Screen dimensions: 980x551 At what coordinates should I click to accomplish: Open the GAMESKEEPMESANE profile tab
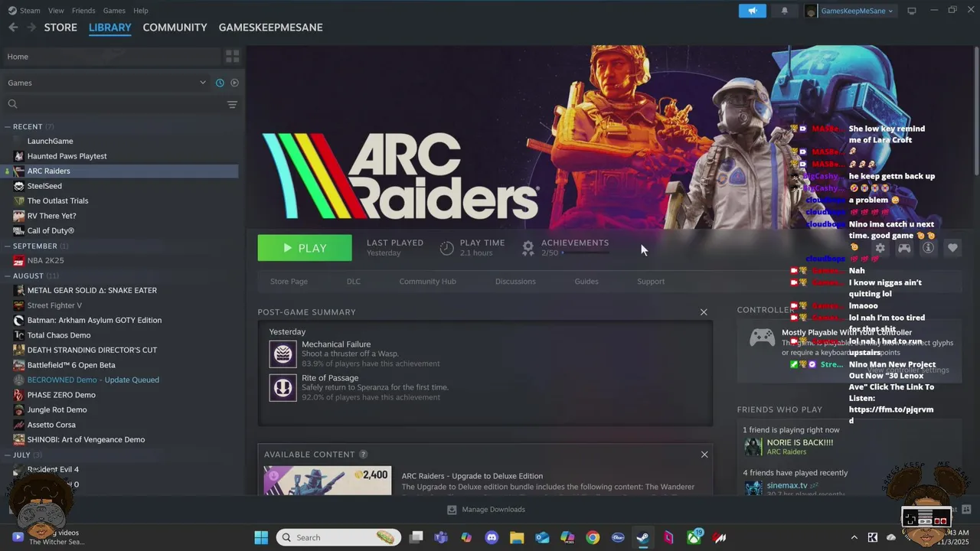click(270, 27)
